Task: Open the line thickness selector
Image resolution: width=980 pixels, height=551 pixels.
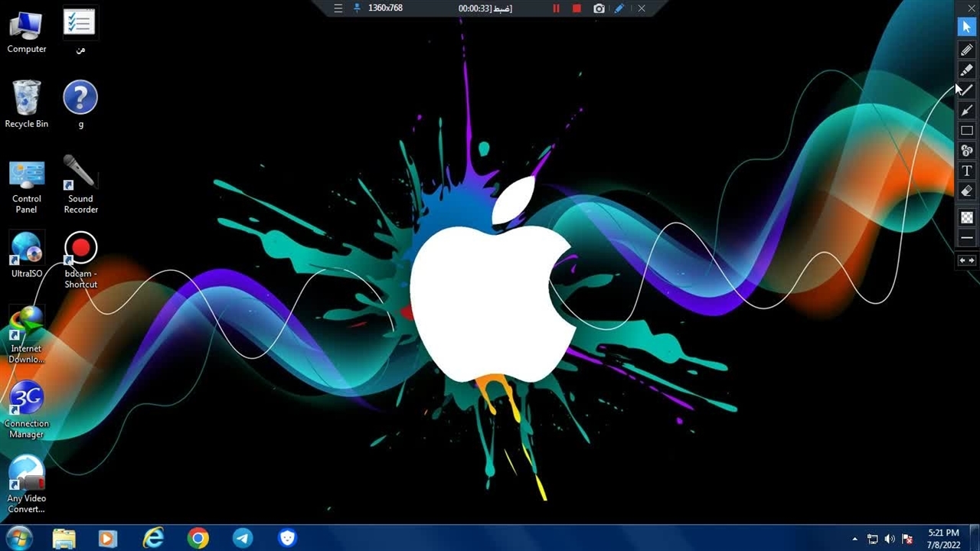Action: point(966,238)
